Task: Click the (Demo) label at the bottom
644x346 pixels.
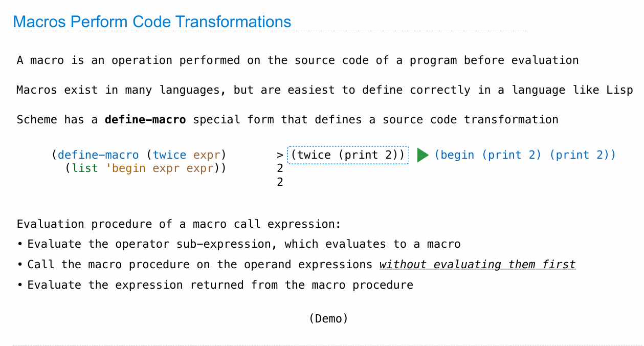Action: pos(328,318)
